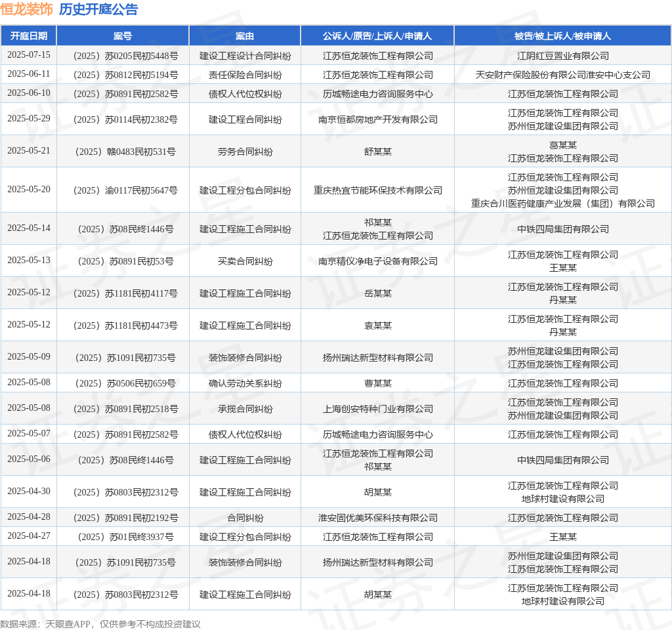672x630 pixels.
Task: Click 扬州瑞达新型材料有限公司 in the 2025-05-09 row
Action: pyautogui.click(x=377, y=358)
